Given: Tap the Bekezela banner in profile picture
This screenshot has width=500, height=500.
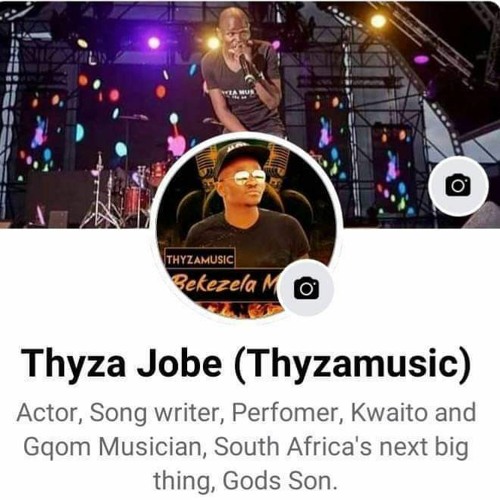Looking at the screenshot, I should 227,284.
